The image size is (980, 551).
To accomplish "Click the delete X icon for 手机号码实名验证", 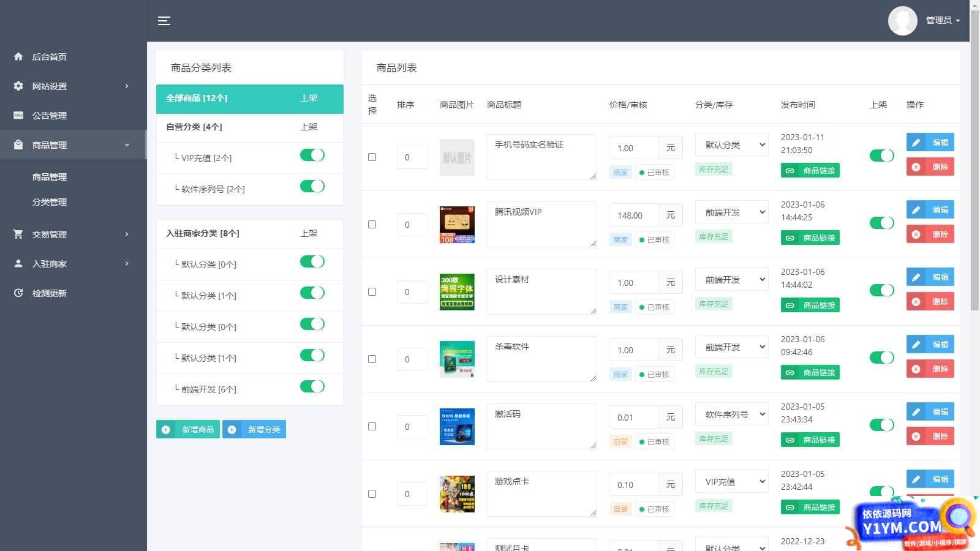I will (916, 167).
